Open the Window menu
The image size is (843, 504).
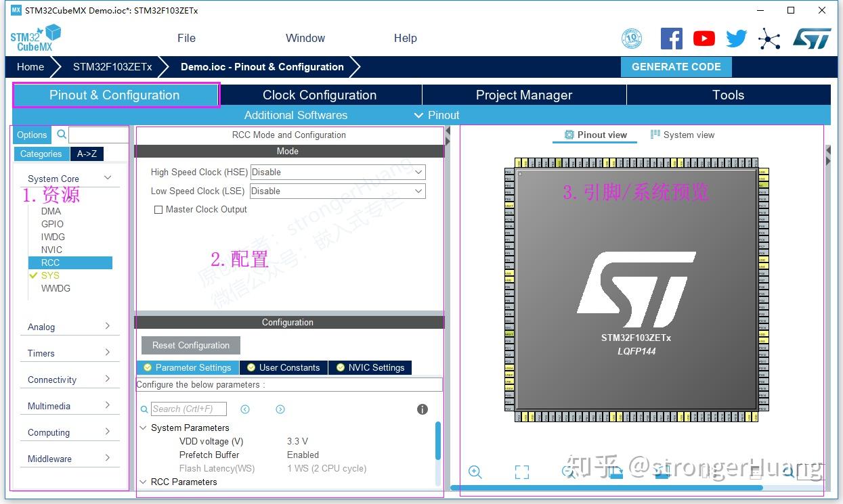305,38
